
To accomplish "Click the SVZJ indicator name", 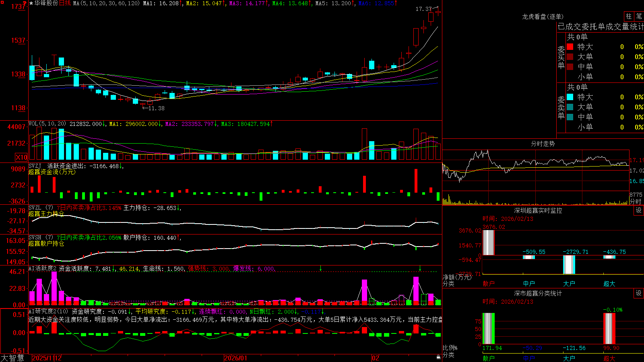I will [x=35, y=166].
